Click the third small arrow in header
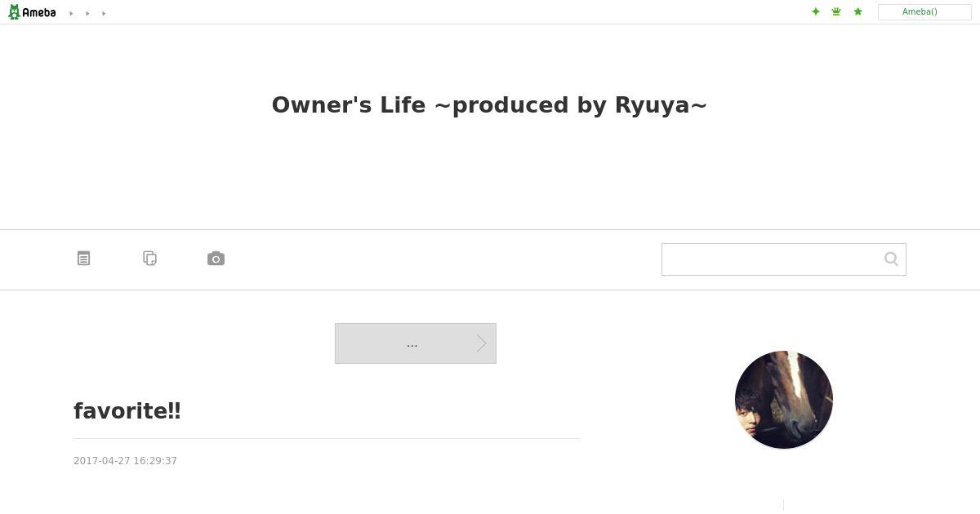 [x=104, y=13]
